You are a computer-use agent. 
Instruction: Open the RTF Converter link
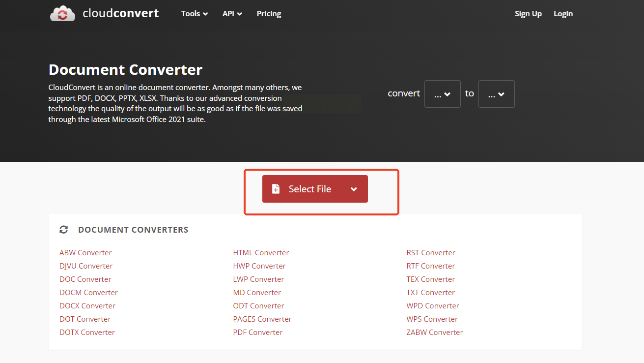click(431, 266)
